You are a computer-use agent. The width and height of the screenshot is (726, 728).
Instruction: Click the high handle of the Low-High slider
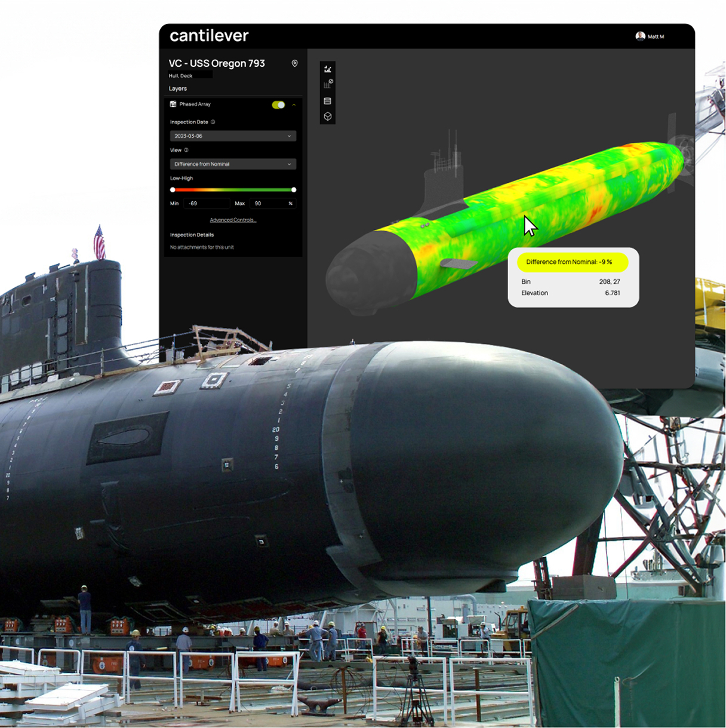tap(294, 190)
